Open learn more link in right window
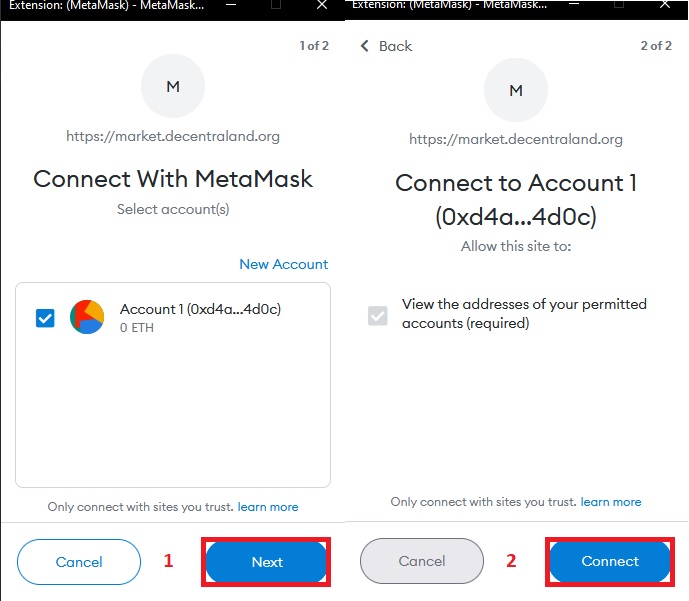This screenshot has height=601, width=689. pyautogui.click(x=611, y=502)
